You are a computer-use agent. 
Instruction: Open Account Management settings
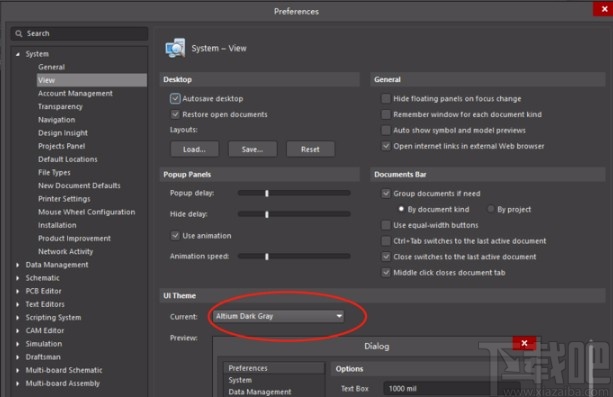(x=75, y=93)
